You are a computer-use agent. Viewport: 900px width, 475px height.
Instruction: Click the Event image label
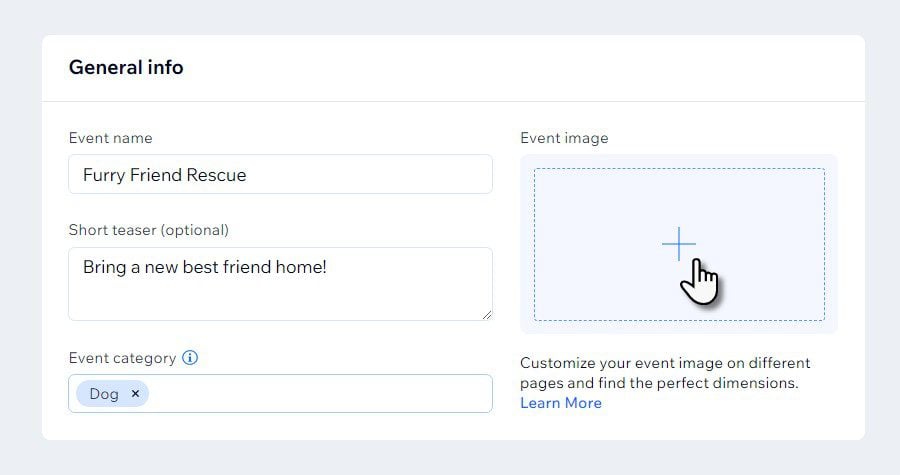click(x=564, y=138)
